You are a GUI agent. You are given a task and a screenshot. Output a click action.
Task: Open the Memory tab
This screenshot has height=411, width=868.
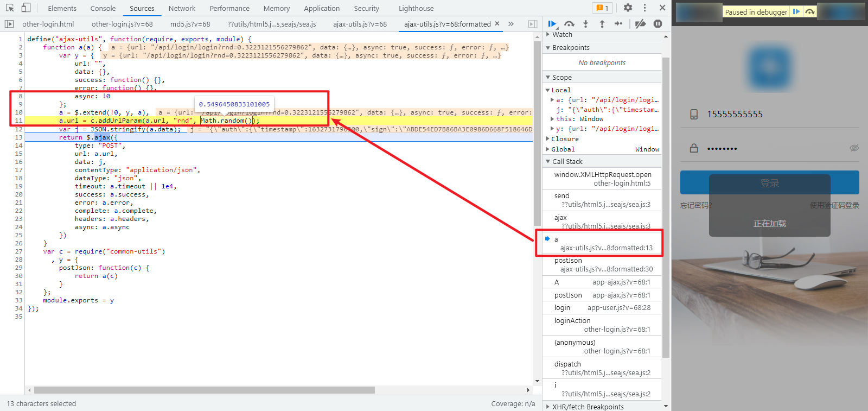coord(277,8)
